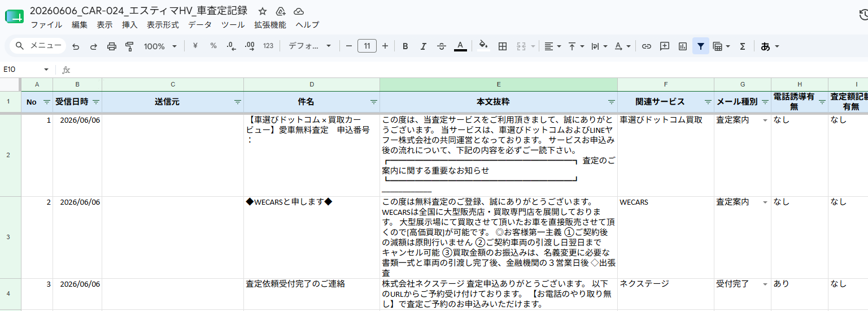
Task: Decrease decimal places
Action: point(232,46)
